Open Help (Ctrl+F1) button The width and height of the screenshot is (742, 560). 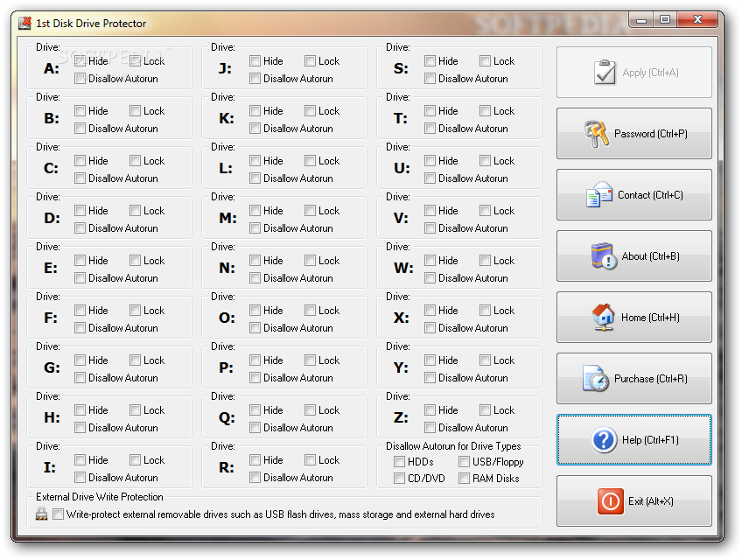tap(634, 440)
